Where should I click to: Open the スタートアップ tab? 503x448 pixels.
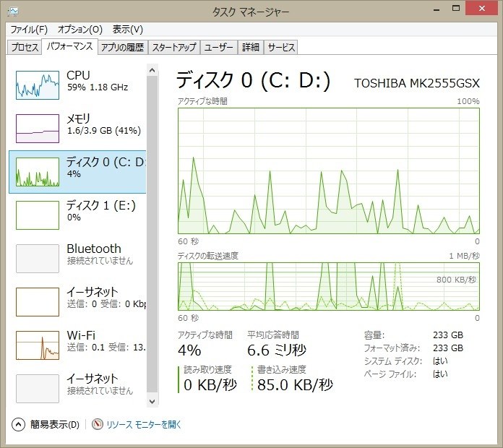pyautogui.click(x=174, y=48)
